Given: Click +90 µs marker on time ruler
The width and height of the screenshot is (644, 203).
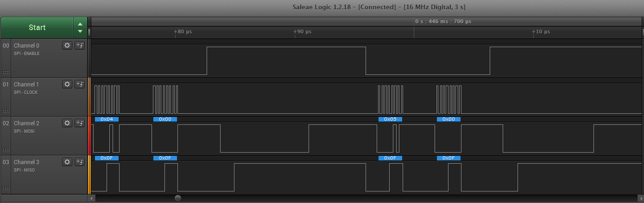Looking at the screenshot, I should point(302,32).
